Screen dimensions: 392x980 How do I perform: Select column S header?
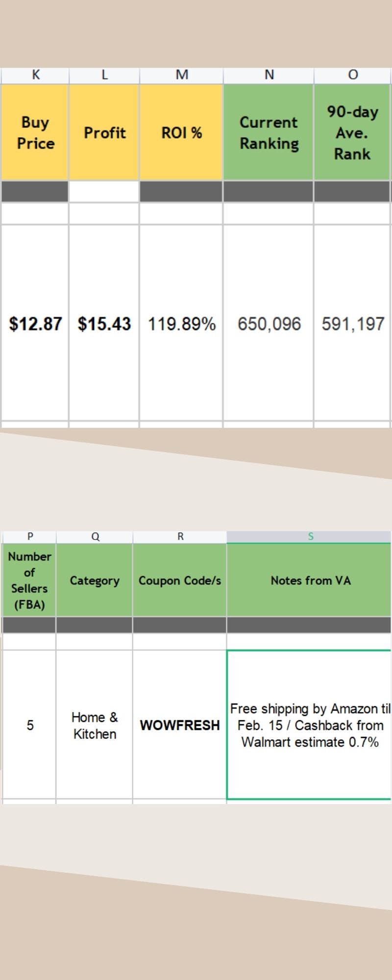tap(310, 537)
